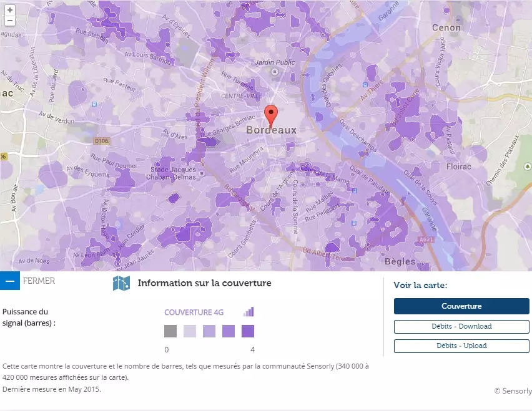This screenshot has width=532, height=411.
Task: Click the CENTRE-VILLE map label
Action: click(241, 96)
